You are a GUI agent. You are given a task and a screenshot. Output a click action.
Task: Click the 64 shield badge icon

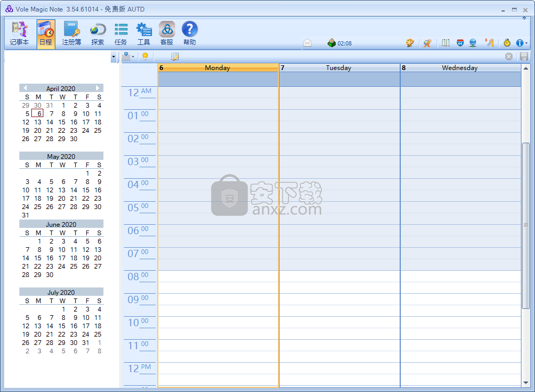pyautogui.click(x=460, y=43)
